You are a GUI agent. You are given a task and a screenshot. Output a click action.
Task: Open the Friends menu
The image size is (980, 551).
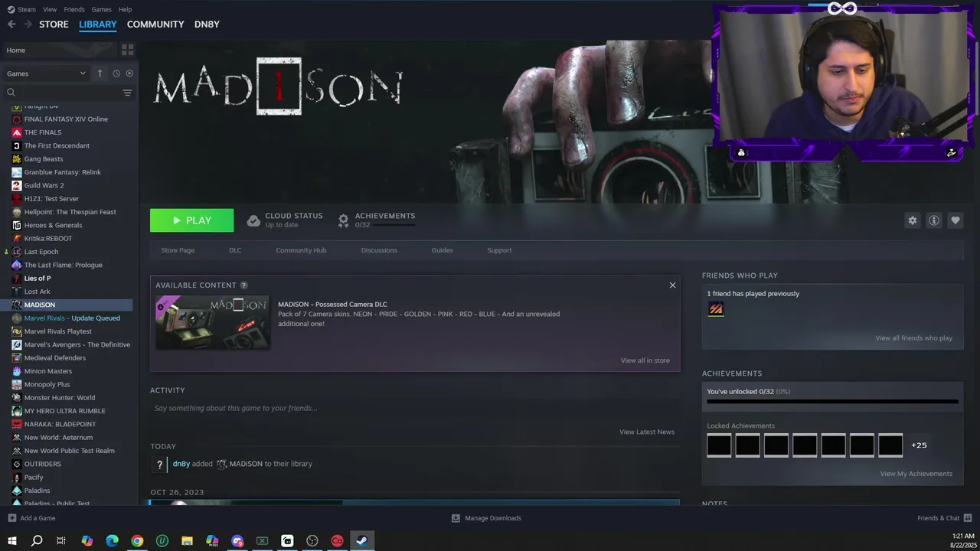click(x=74, y=9)
